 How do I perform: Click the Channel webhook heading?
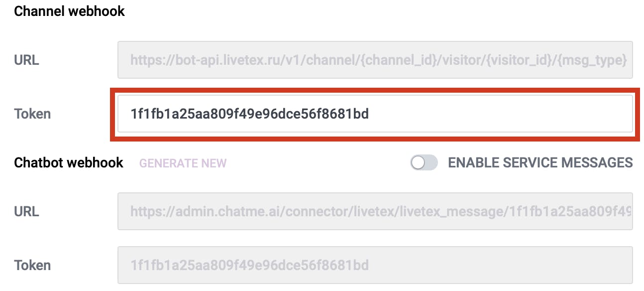(69, 11)
